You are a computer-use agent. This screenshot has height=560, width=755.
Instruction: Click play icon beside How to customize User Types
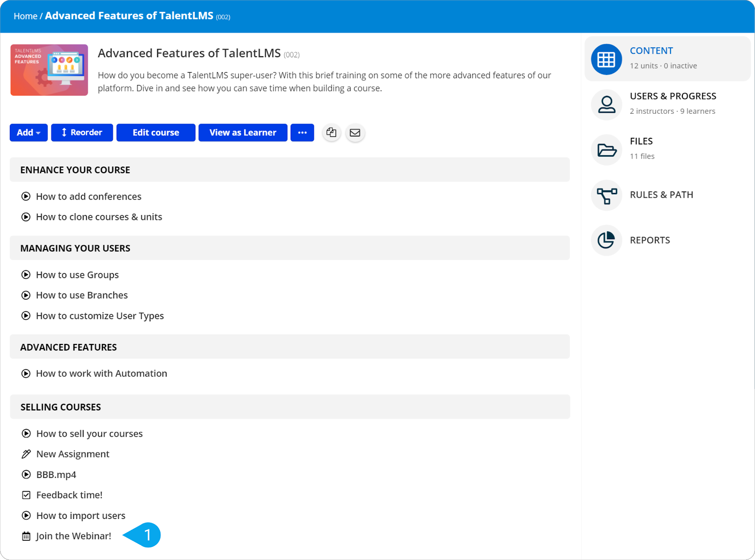[x=26, y=316]
